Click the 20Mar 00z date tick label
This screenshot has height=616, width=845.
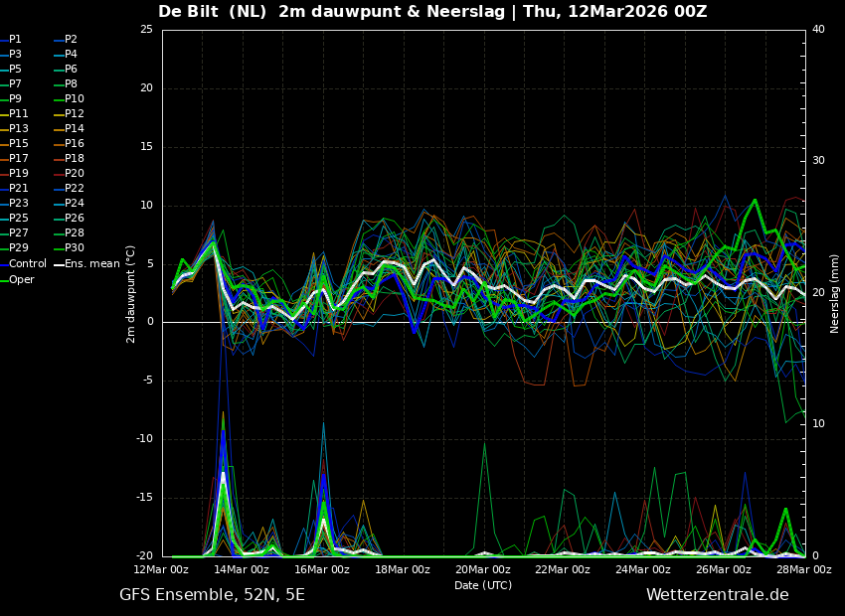[x=483, y=570]
